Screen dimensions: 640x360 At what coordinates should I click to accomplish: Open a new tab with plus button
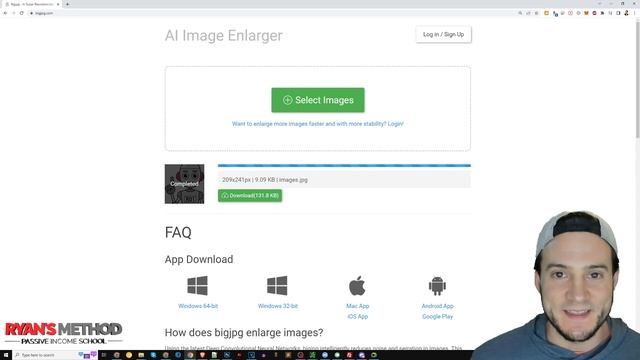coord(67,4)
